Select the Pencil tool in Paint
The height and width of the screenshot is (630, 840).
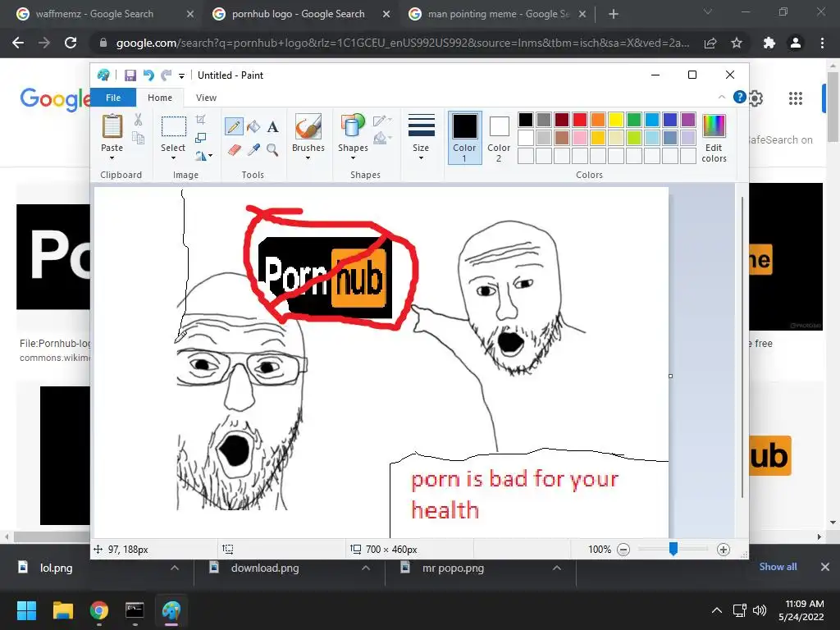coord(234,126)
